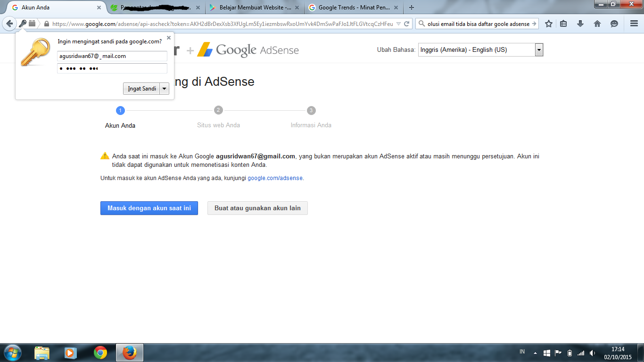Reload the current page
Viewport: 644px width, 362px height.
tap(406, 24)
